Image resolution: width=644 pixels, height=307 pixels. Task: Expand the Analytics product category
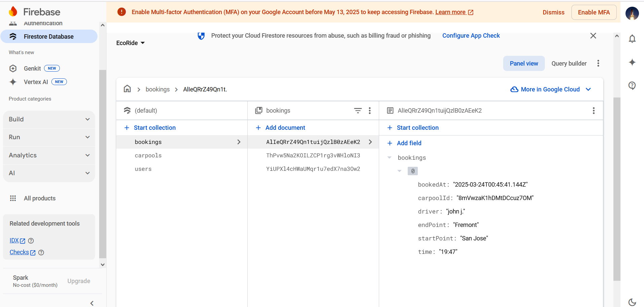pyautogui.click(x=49, y=155)
